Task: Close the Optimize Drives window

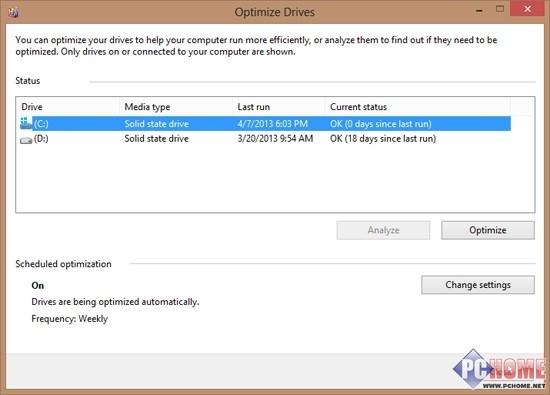Action: point(527,9)
